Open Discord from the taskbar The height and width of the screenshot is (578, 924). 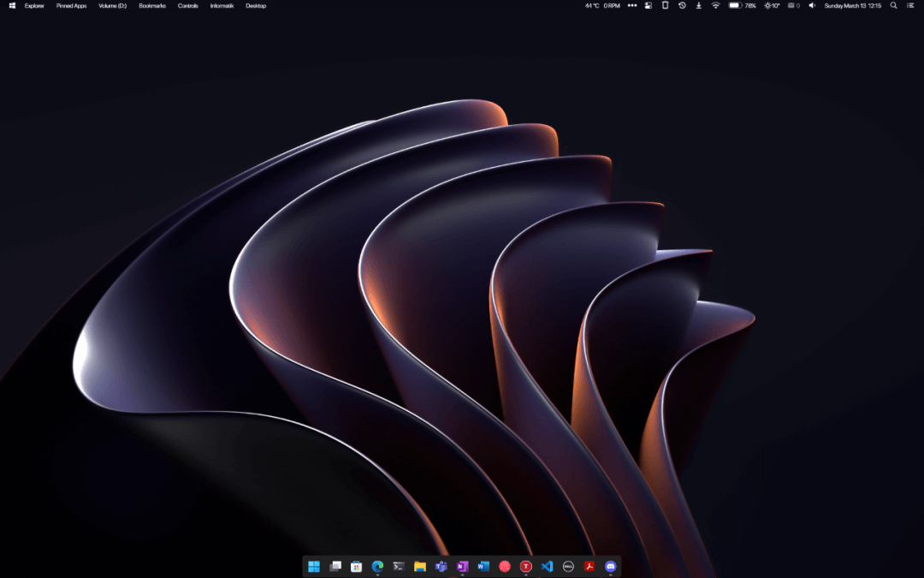[610, 566]
